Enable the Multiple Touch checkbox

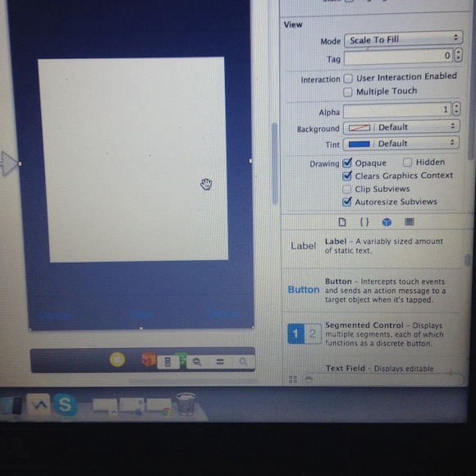tap(348, 92)
